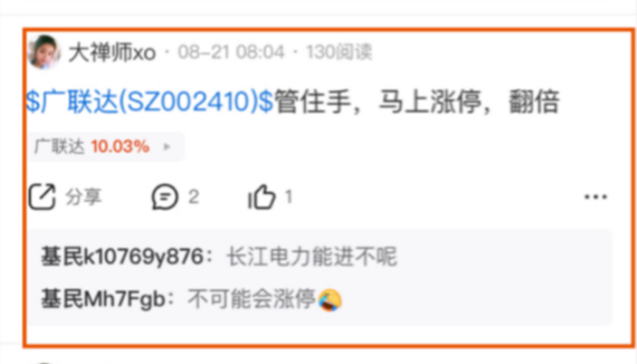
Task: Open 大禅师xo username profile
Action: click(112, 54)
